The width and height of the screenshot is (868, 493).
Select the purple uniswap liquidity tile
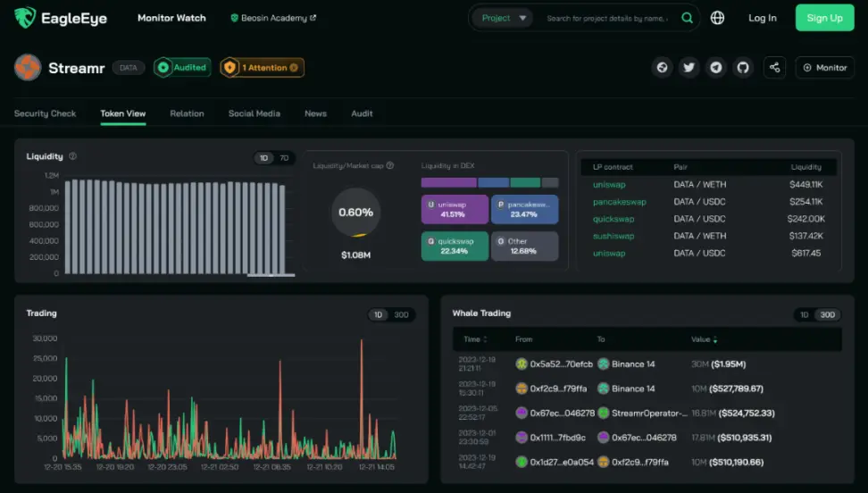click(455, 209)
